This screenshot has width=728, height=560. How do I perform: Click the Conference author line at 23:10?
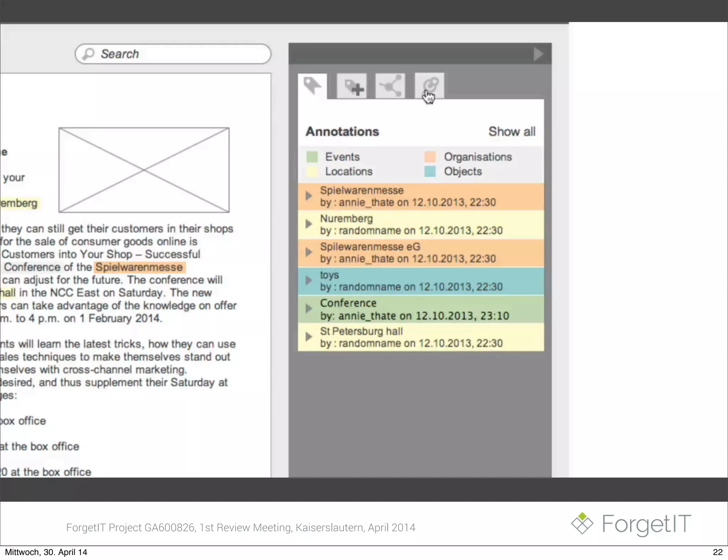(x=414, y=316)
